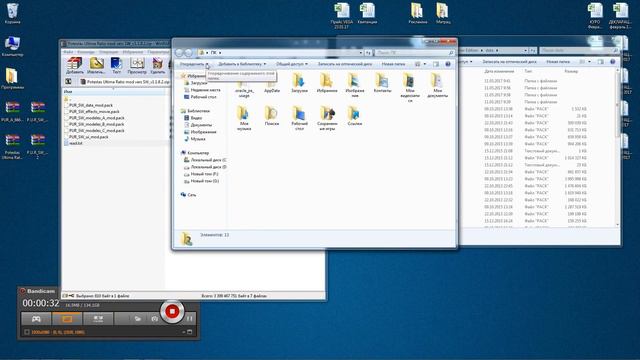Click WinRAR Extract (Извлечь) toolbar icon
The image size is (640, 360).
[96, 65]
